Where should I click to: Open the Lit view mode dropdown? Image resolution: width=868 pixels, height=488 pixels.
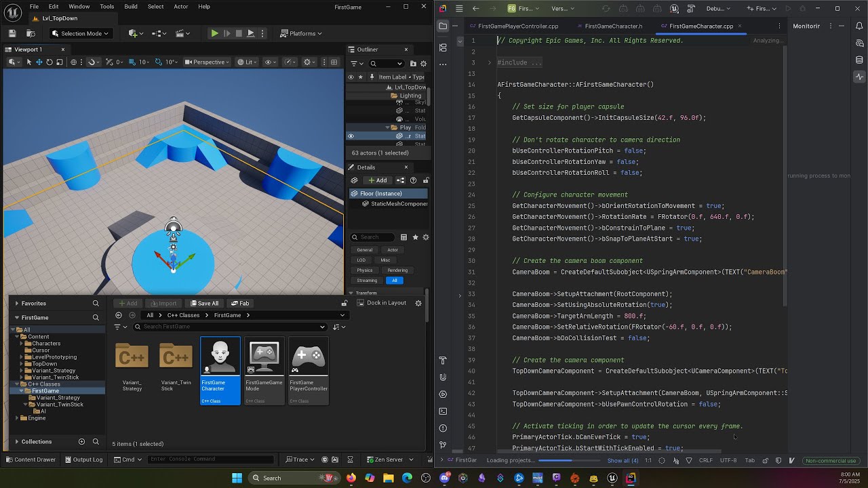248,62
